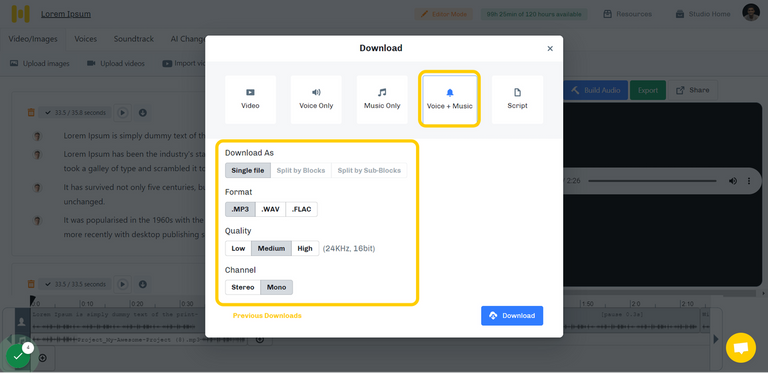Close the Download dialog
Screen dimensions: 768x373
pos(550,48)
